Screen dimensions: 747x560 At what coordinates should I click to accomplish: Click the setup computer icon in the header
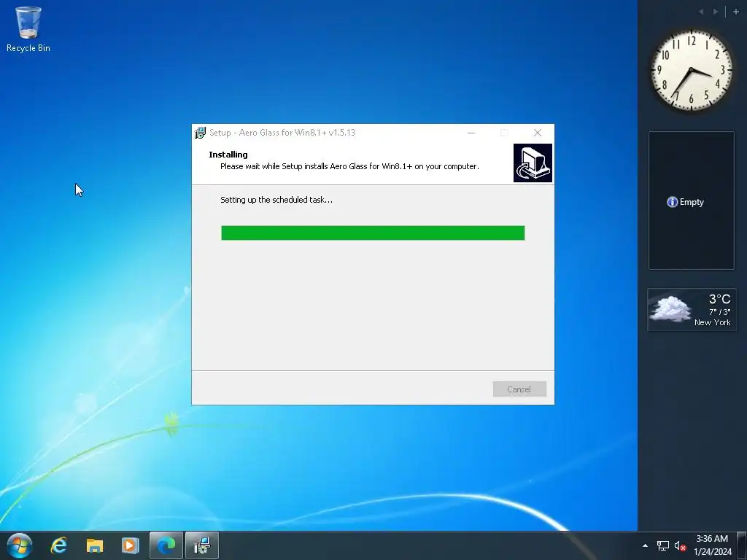pos(533,163)
